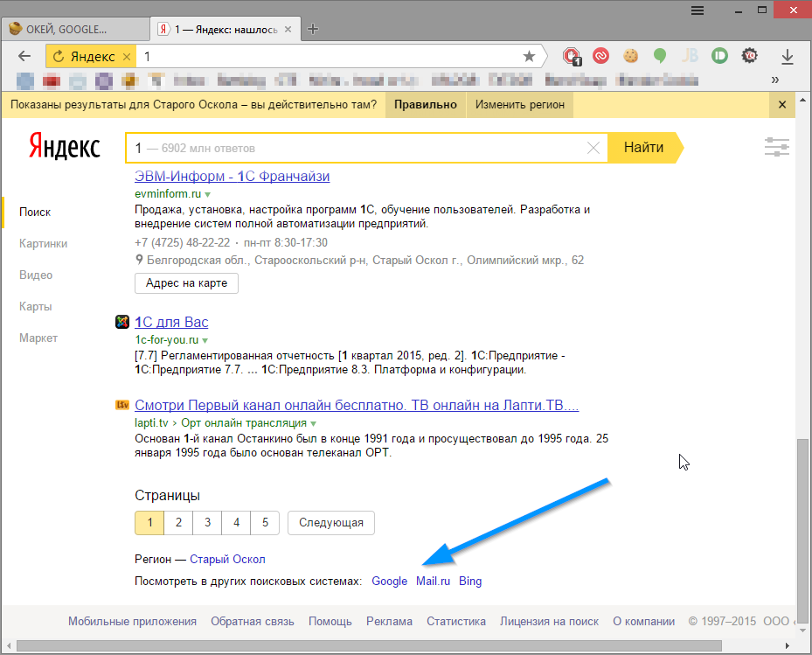View results in Mail.ru
The width and height of the screenshot is (812, 655).
(433, 582)
